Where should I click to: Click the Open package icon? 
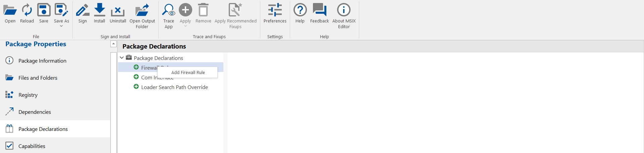coord(10,10)
